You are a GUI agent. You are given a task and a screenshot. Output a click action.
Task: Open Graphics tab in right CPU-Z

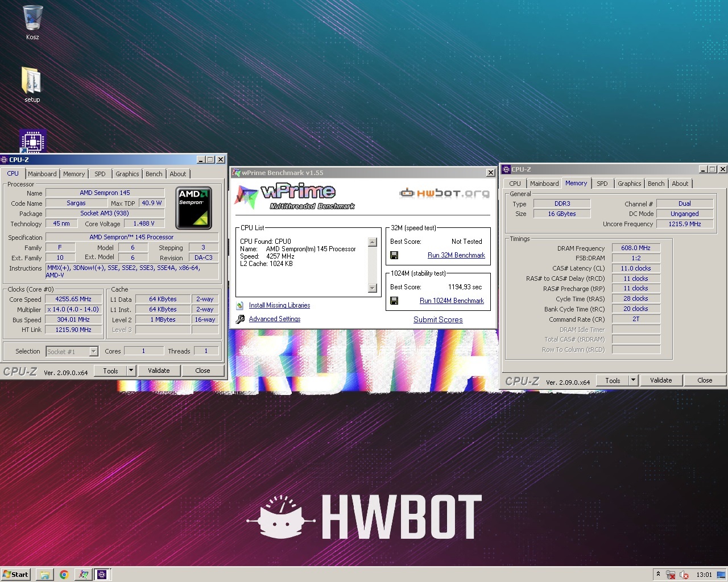coord(629,184)
